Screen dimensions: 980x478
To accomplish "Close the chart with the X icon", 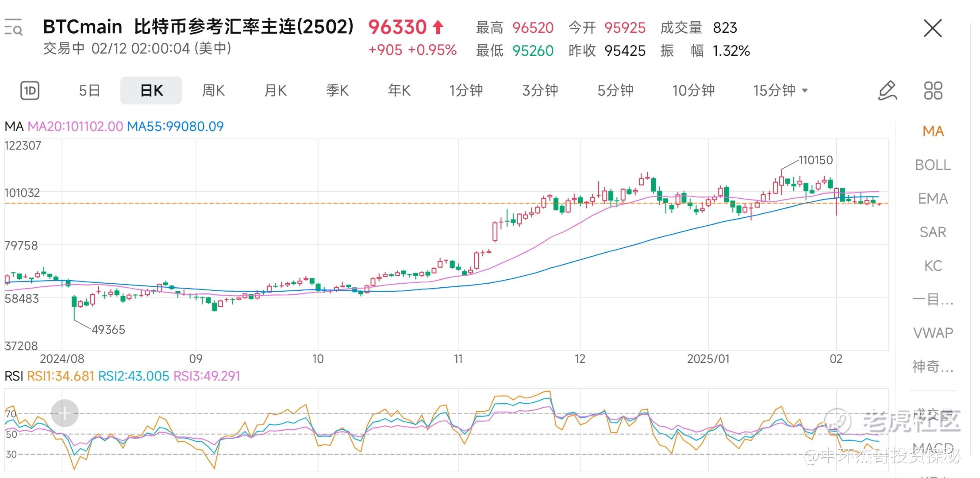I will pos(933,29).
